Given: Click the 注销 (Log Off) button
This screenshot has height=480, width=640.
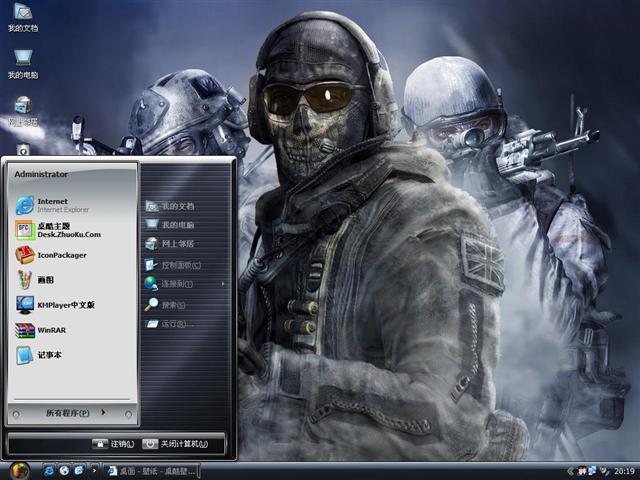Looking at the screenshot, I should click(113, 444).
